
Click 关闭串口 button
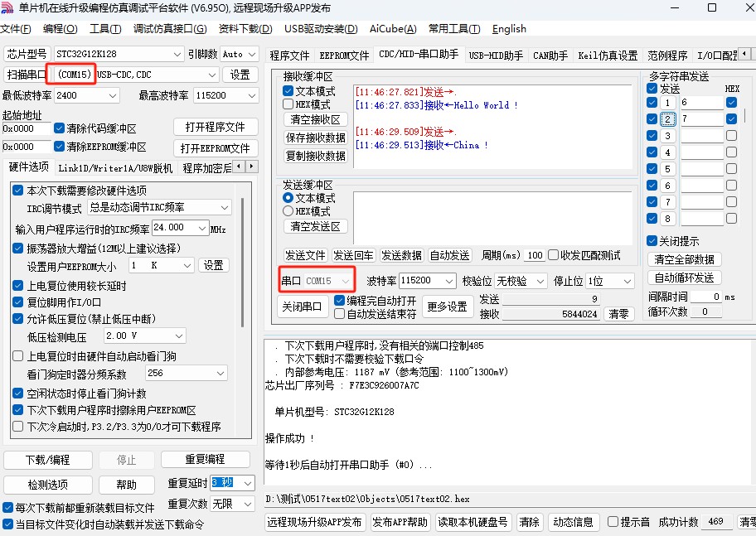click(303, 307)
